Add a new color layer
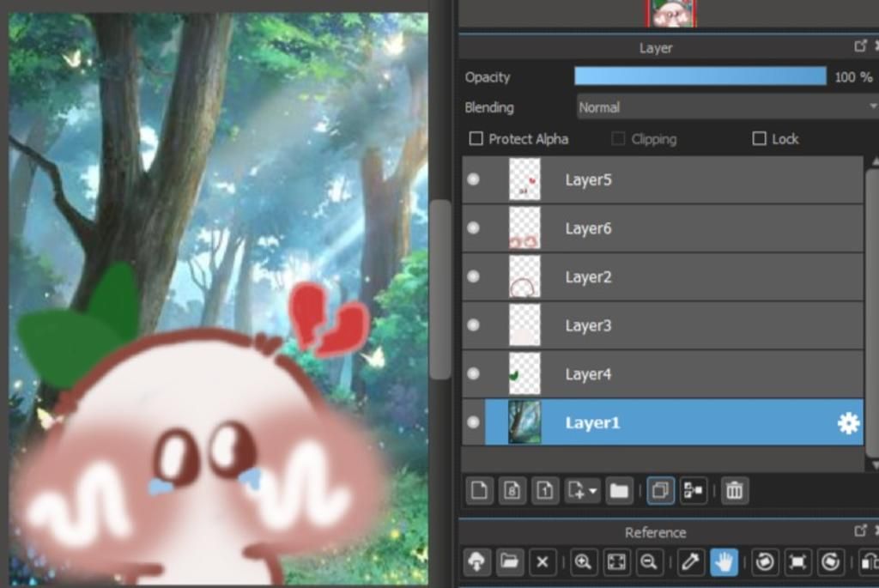879x588 pixels. coord(479,491)
